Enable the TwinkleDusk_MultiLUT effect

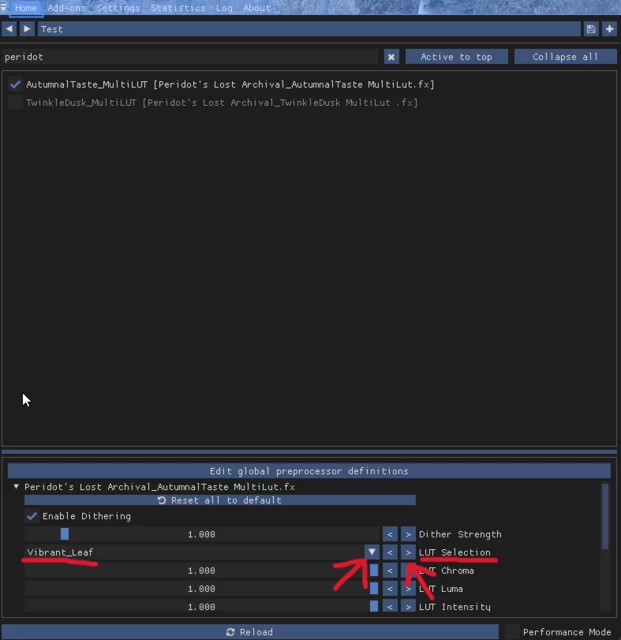click(16, 102)
